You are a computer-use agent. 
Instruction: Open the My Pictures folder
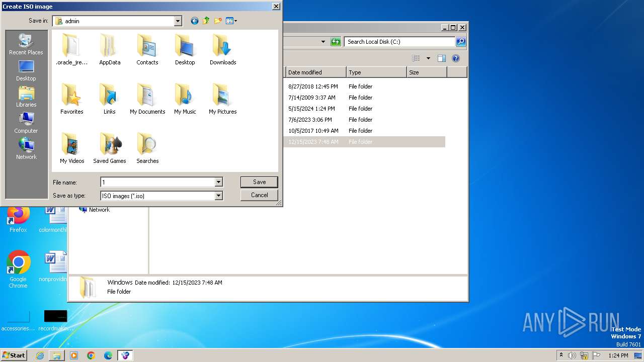pyautogui.click(x=223, y=99)
